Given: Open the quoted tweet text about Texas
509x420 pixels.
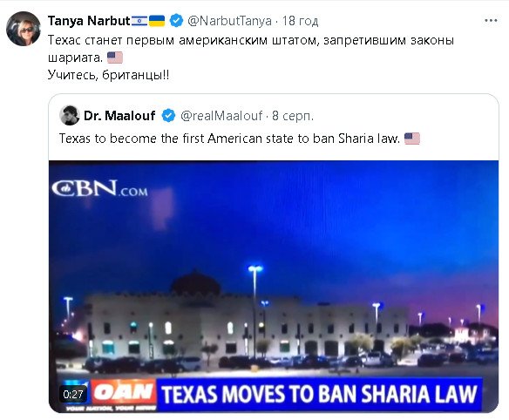Looking at the screenshot, I should 229,139.
